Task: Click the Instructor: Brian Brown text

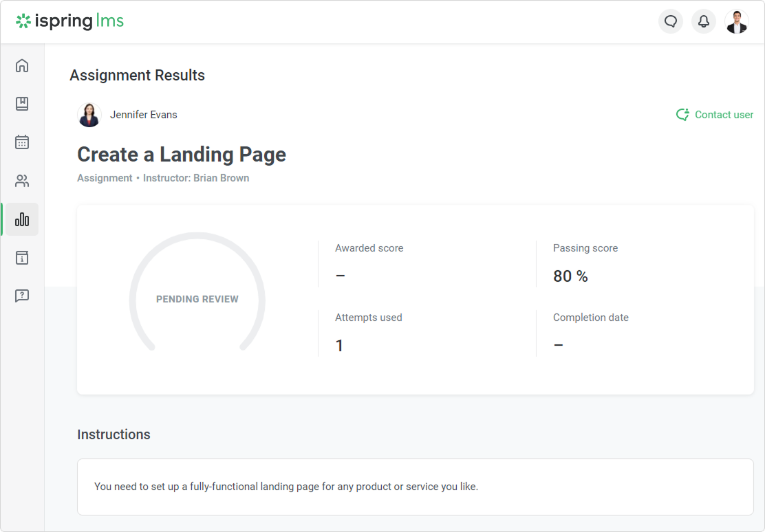Action: tap(196, 178)
